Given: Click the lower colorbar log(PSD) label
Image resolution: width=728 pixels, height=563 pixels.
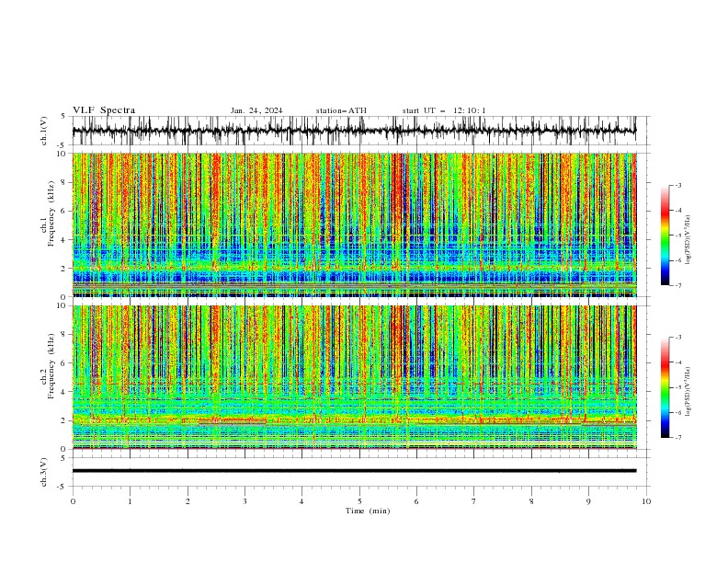Looking at the screenshot, I should pyautogui.click(x=688, y=392).
